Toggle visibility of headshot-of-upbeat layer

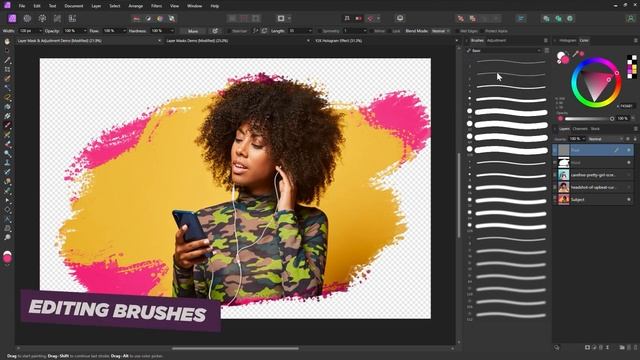tap(629, 187)
